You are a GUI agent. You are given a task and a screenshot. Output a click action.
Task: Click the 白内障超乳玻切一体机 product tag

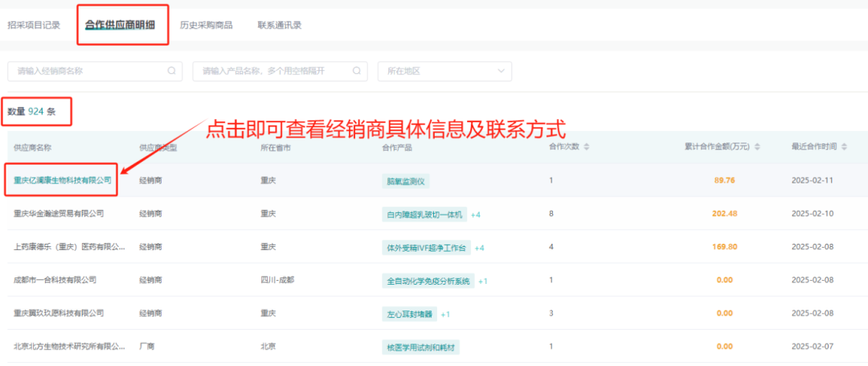coord(424,214)
